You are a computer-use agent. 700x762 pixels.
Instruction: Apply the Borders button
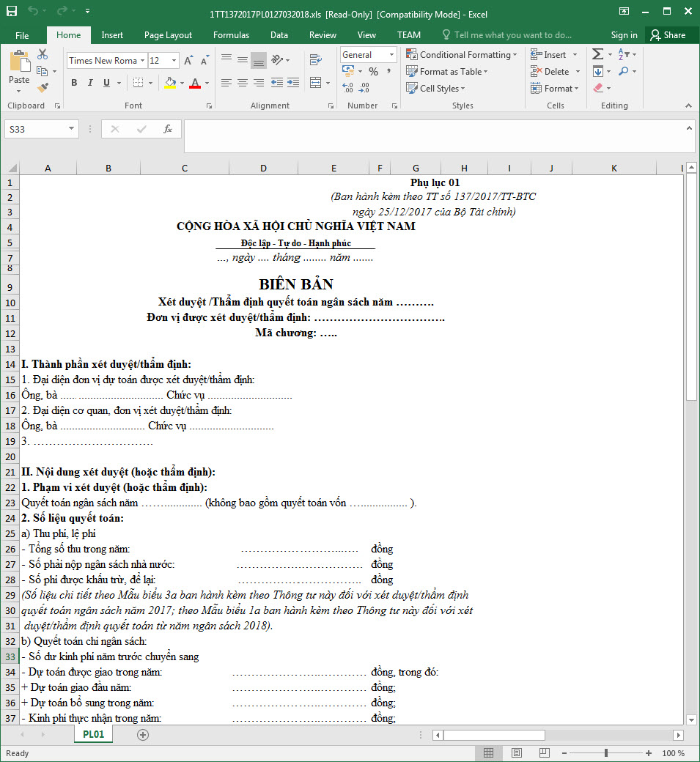[x=139, y=83]
